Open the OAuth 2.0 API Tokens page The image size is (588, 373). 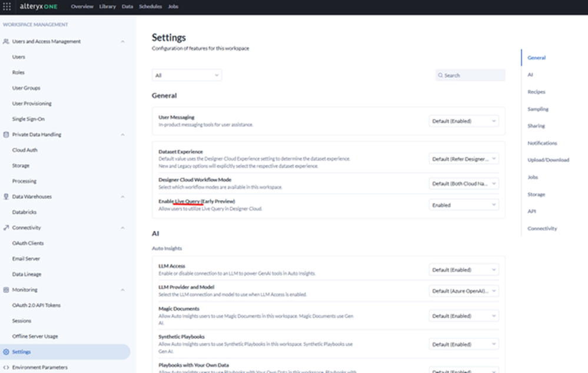[x=36, y=305]
